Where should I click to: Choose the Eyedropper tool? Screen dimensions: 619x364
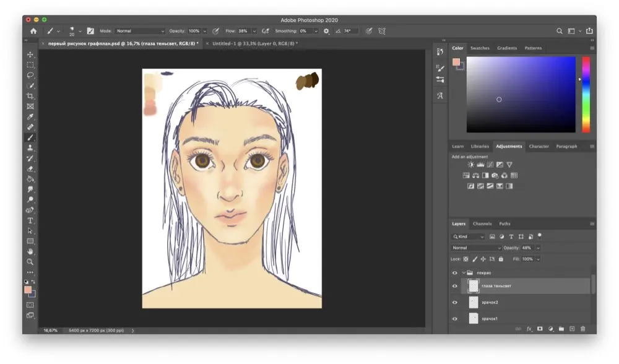coord(30,117)
